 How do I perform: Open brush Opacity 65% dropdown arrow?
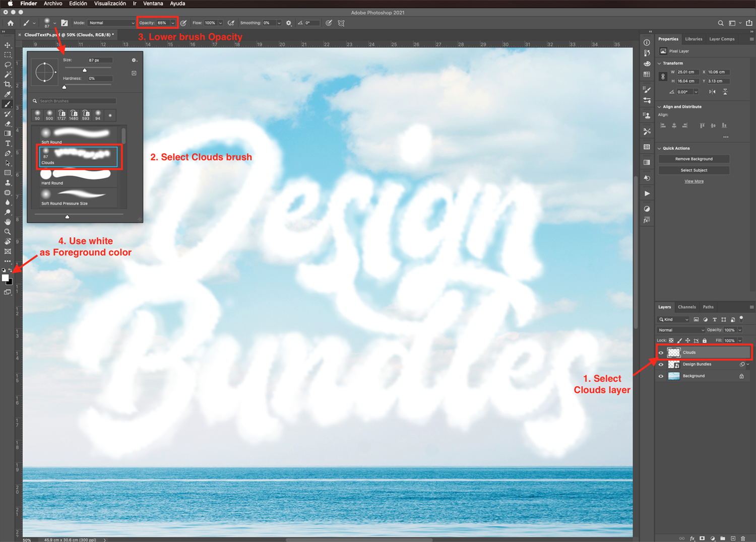173,23
